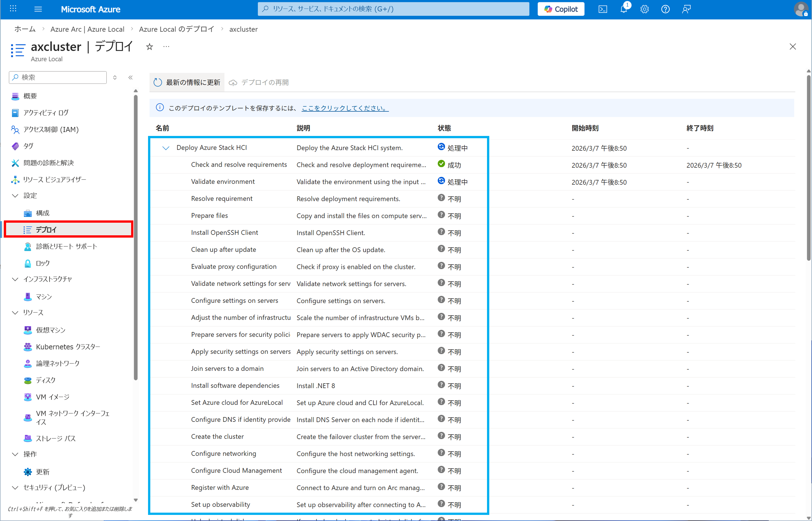Open the portal hamburger menu

(38, 9)
